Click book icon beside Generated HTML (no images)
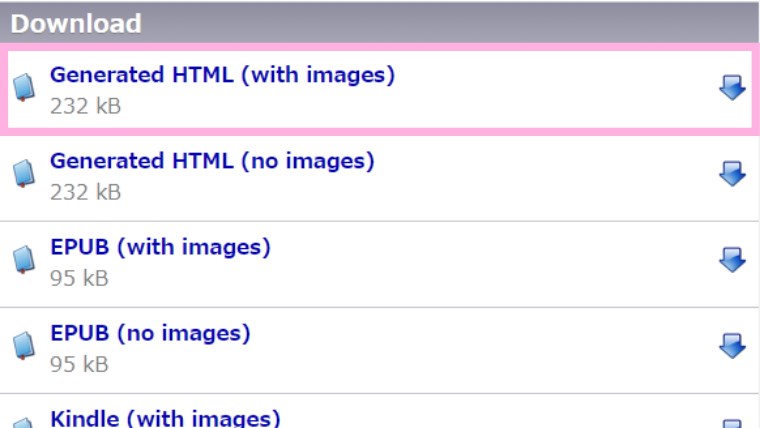Viewport: 760px width, 428px height. (x=24, y=174)
